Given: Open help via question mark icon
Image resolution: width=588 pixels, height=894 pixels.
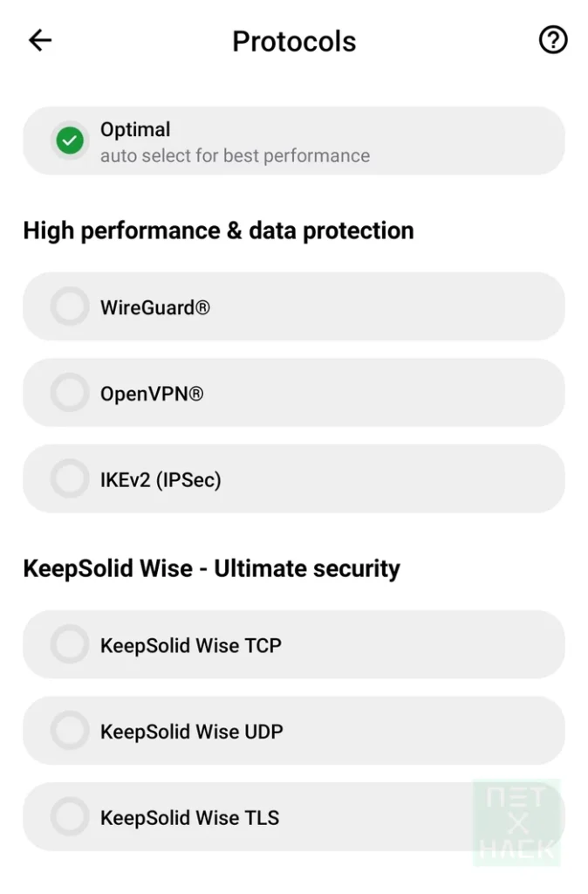Looking at the screenshot, I should click(x=553, y=40).
